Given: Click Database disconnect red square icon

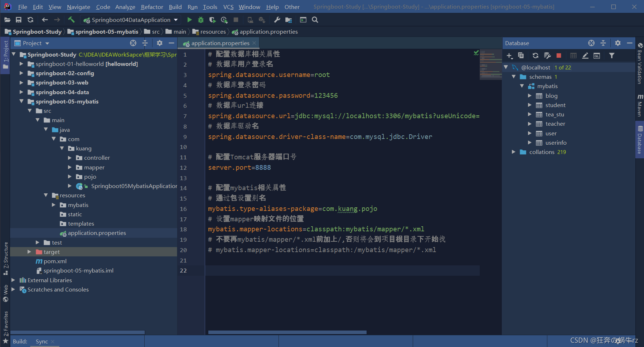Looking at the screenshot, I should (x=559, y=56).
